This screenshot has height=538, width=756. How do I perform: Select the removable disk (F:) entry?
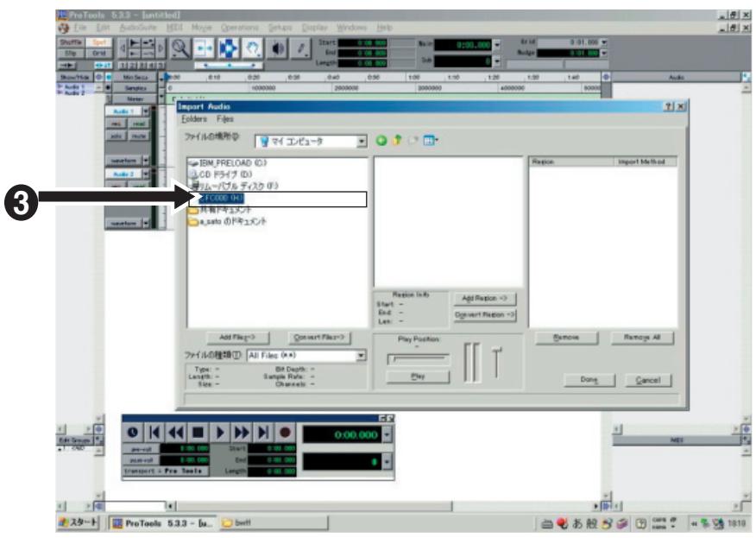(235, 186)
